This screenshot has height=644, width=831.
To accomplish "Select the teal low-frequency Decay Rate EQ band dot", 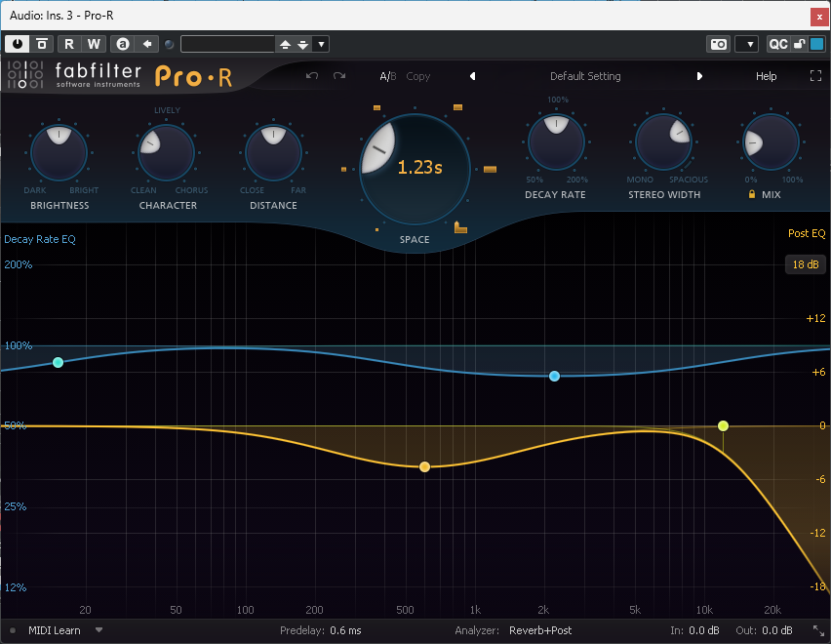I will click(59, 363).
